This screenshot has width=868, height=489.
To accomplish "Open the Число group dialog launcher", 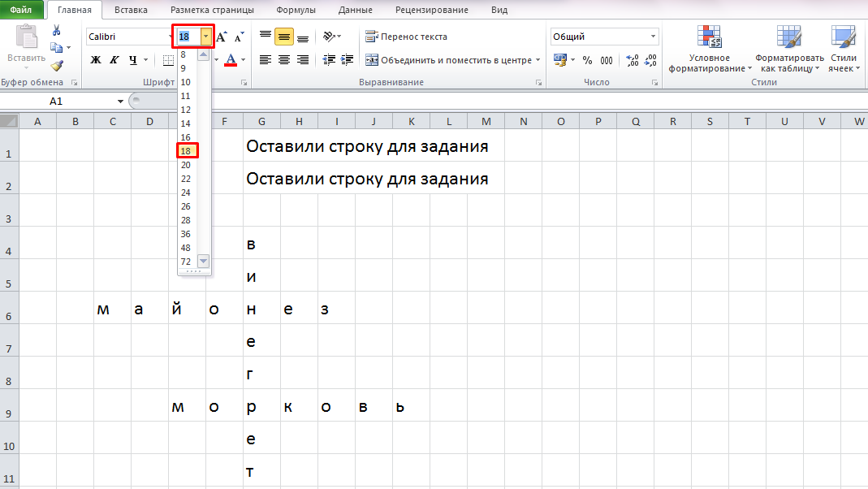I will click(655, 83).
